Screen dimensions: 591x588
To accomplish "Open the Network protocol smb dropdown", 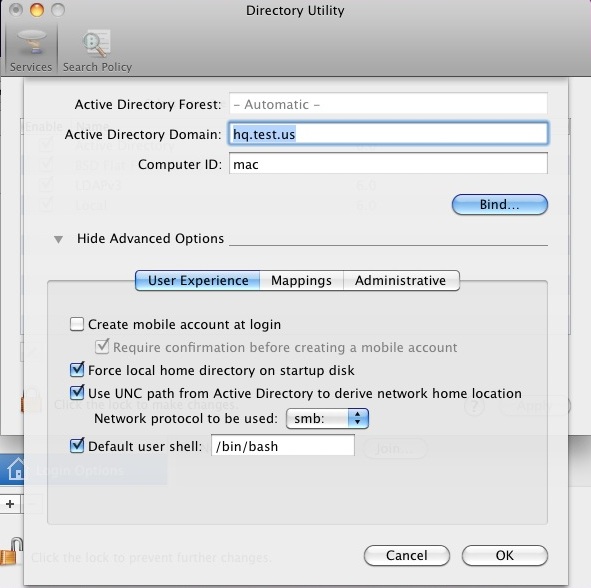I will click(327, 418).
